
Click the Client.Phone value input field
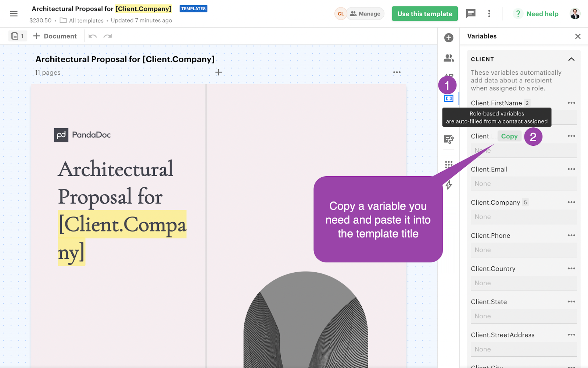pos(523,250)
